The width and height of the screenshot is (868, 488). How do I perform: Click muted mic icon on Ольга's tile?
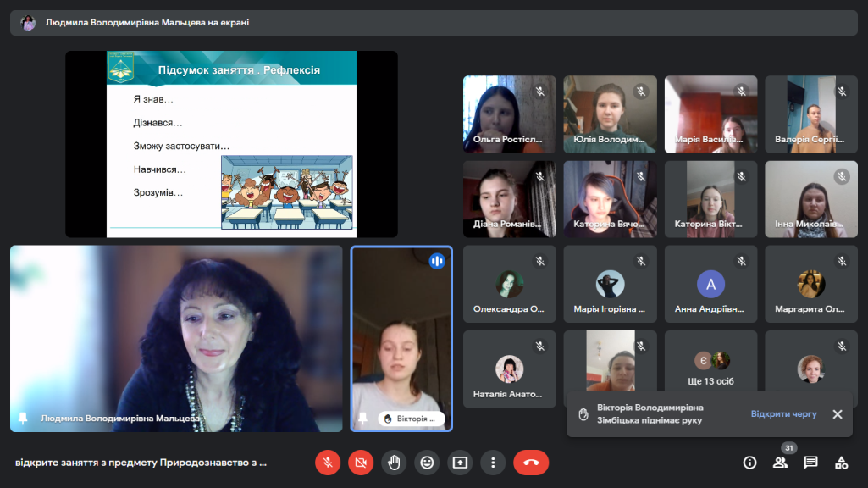pos(540,91)
